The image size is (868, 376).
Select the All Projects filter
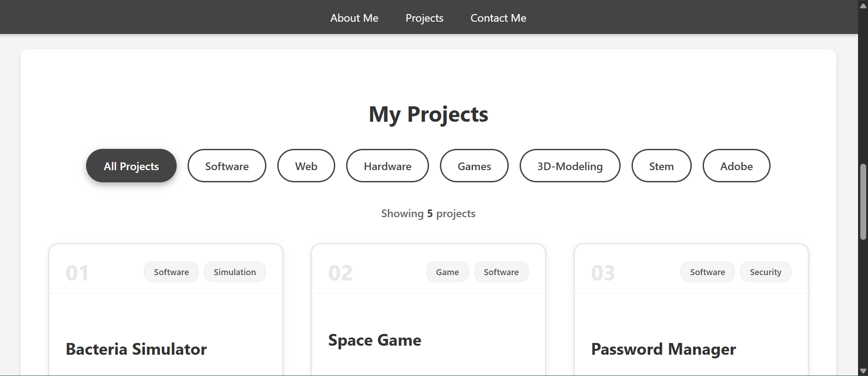[x=131, y=166]
